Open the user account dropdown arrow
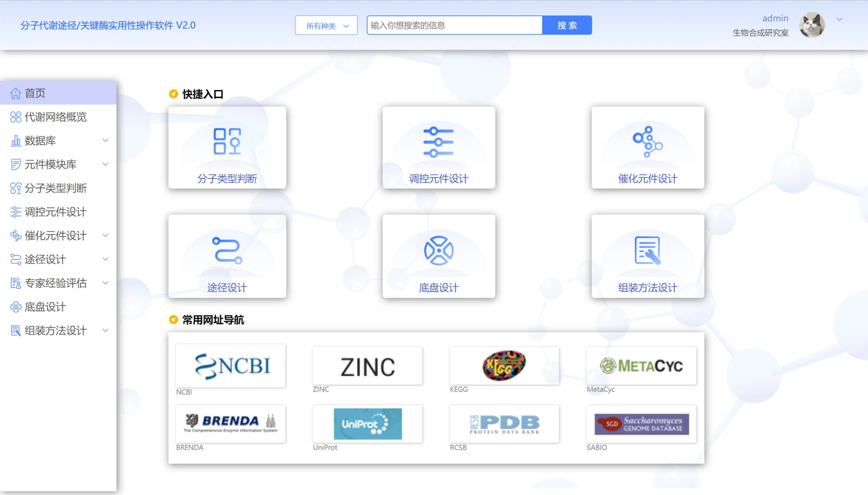 (x=839, y=19)
